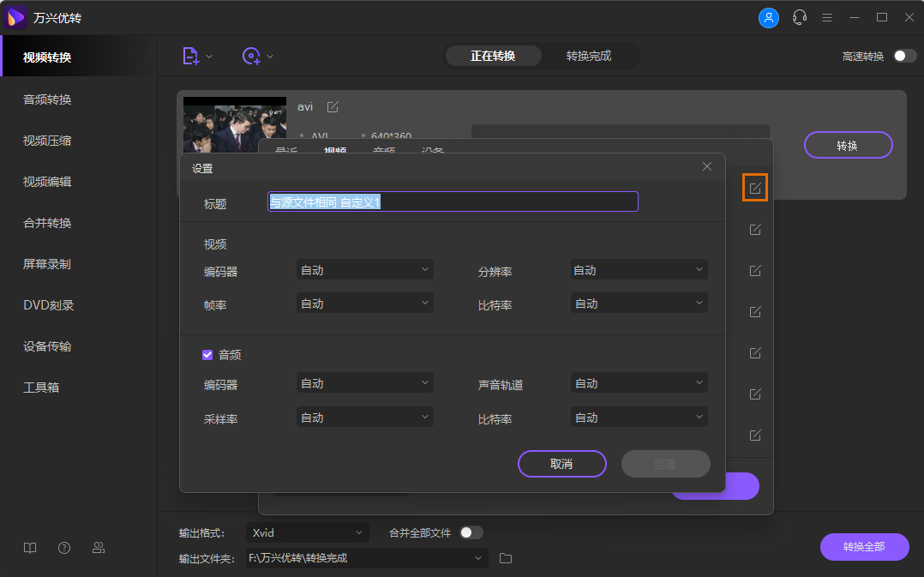924x577 pixels.
Task: Click the 取消 cancel button in the dialog
Action: point(561,463)
